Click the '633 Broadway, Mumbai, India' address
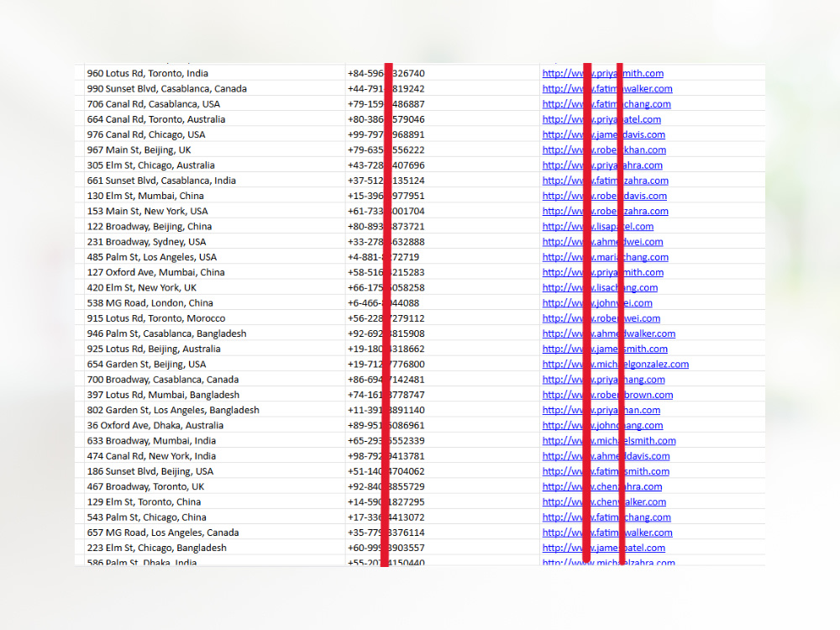This screenshot has width=840, height=630. [x=151, y=441]
